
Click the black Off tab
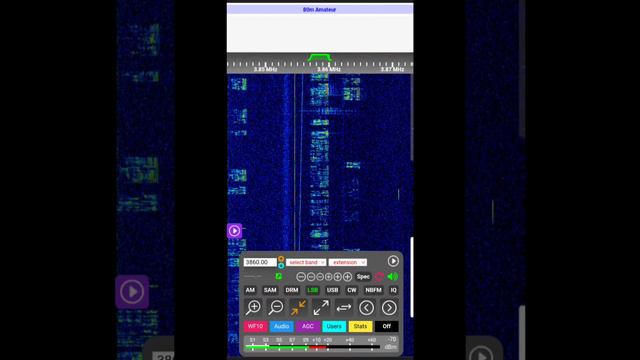(387, 326)
